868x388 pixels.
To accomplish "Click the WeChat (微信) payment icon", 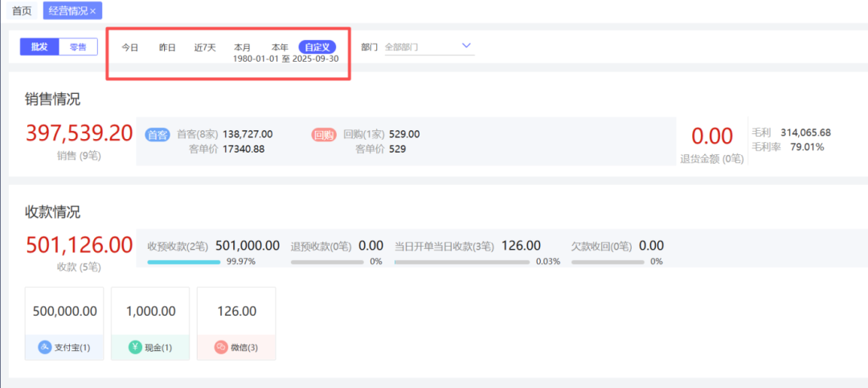I will [x=221, y=348].
